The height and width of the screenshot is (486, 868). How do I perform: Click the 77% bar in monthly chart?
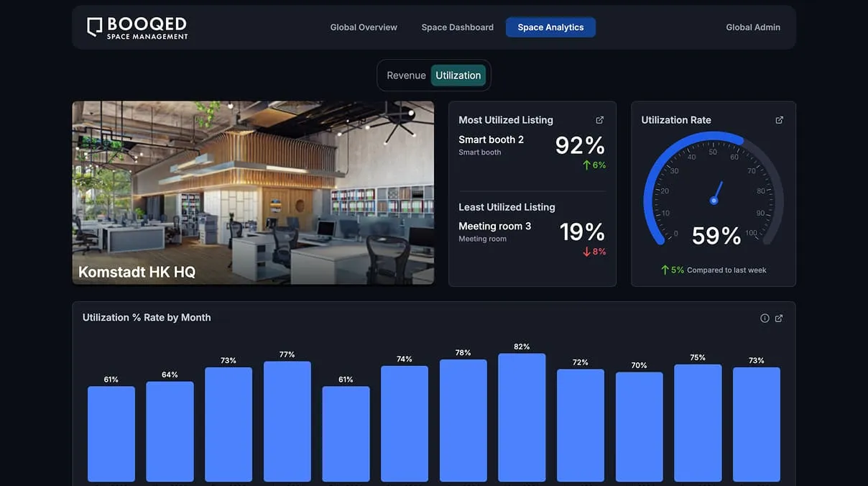(x=287, y=421)
